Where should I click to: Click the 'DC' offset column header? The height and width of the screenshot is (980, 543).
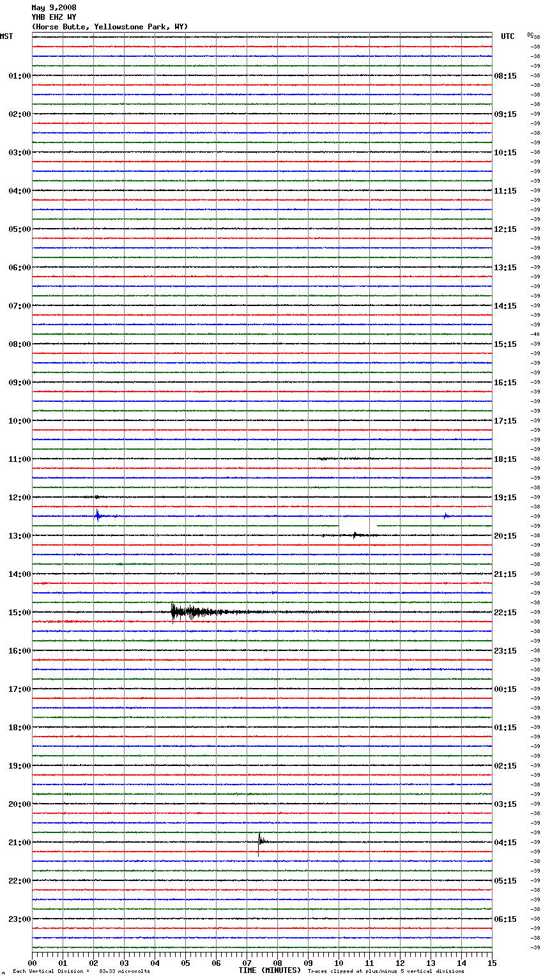click(530, 34)
